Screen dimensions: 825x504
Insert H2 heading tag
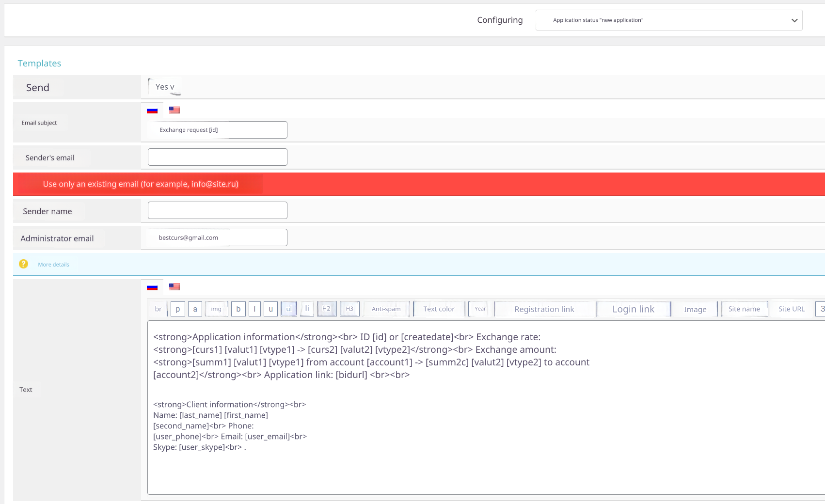point(326,309)
